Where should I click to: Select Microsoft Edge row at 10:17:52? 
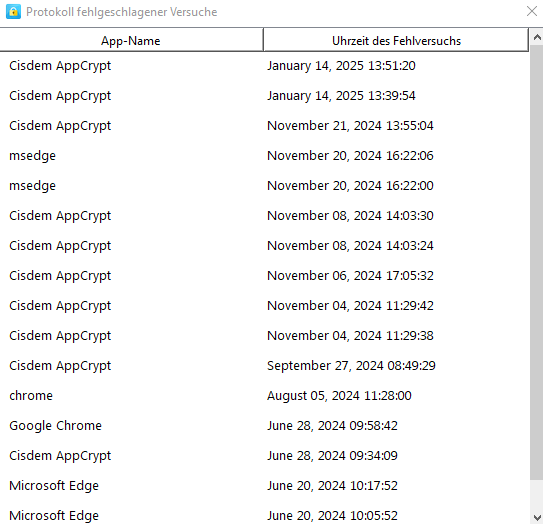pos(264,486)
